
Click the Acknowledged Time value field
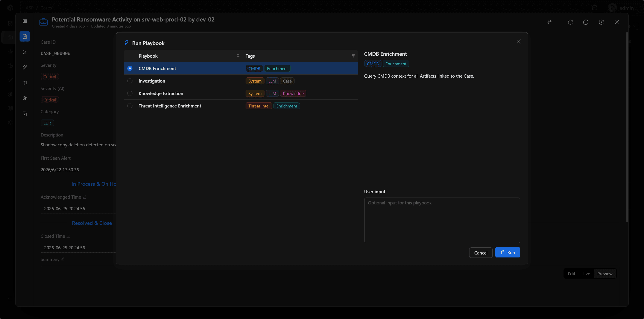click(x=78, y=209)
